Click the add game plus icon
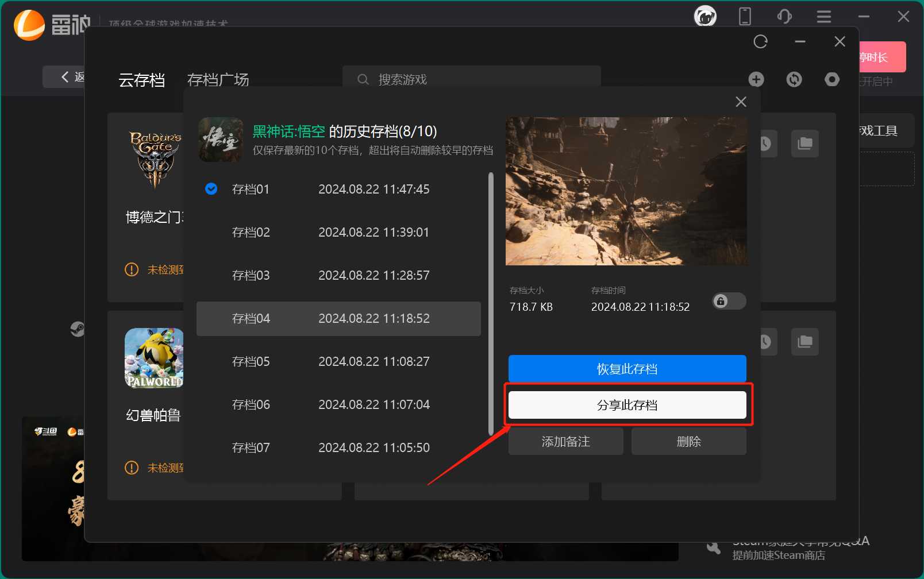Image resolution: width=924 pixels, height=579 pixels. click(756, 79)
